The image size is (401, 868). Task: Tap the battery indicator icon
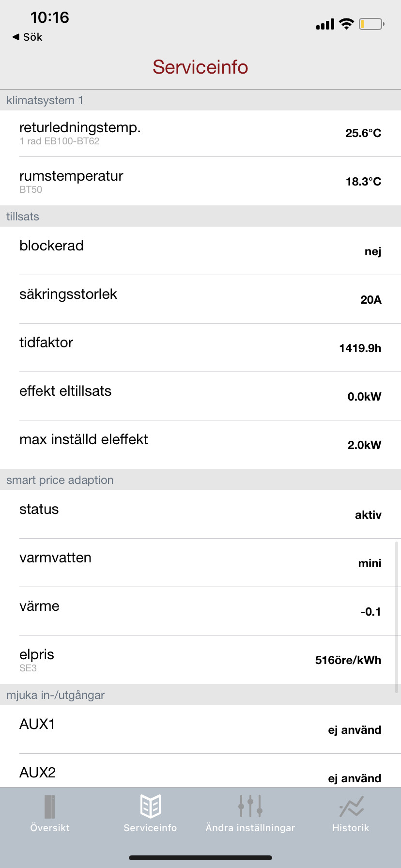click(x=371, y=24)
